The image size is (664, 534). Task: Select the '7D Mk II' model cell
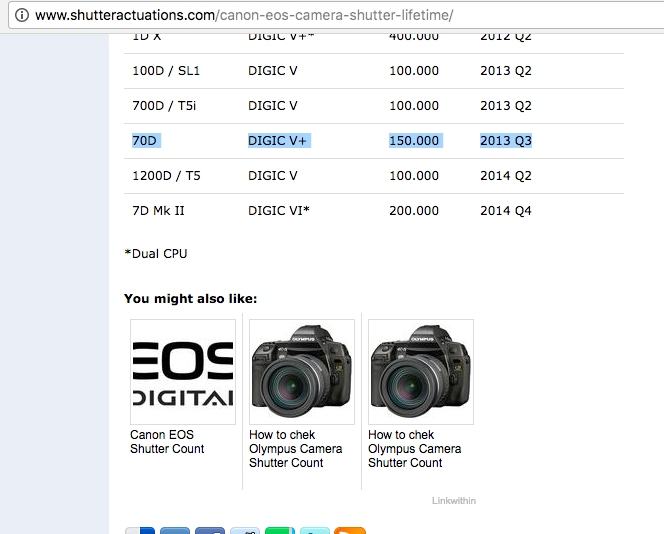[x=158, y=211]
